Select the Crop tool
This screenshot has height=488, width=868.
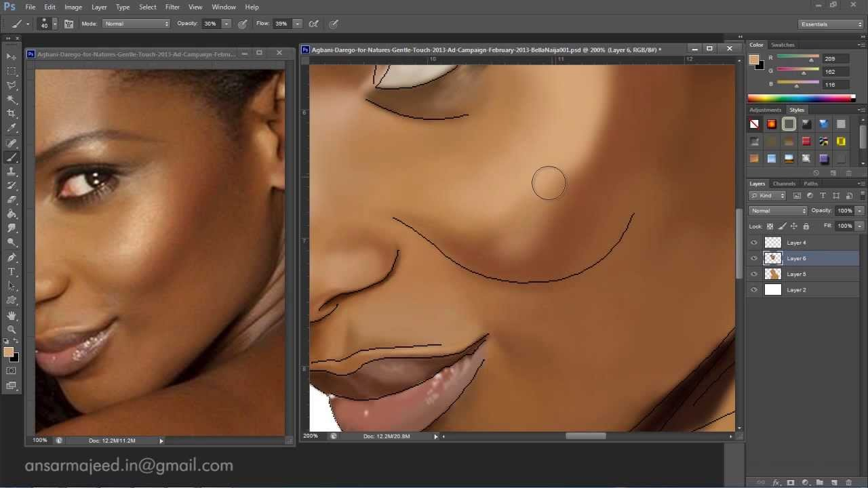(12, 114)
